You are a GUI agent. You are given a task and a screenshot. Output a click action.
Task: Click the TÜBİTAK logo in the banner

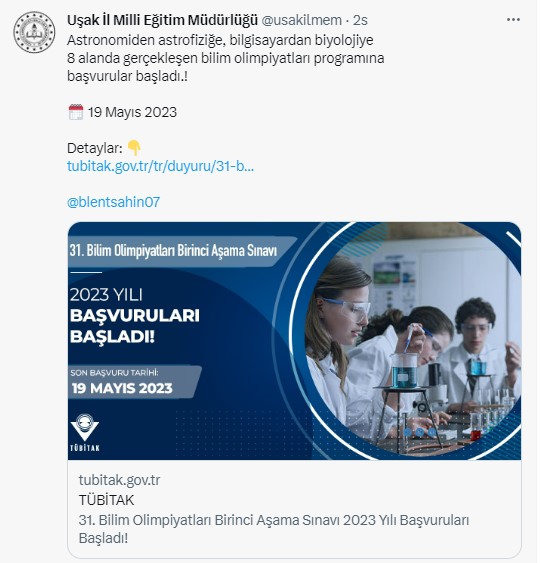85,432
